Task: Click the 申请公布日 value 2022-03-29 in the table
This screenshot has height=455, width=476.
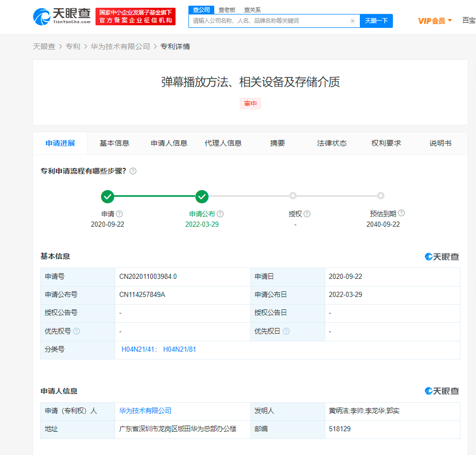Action: 345,294
